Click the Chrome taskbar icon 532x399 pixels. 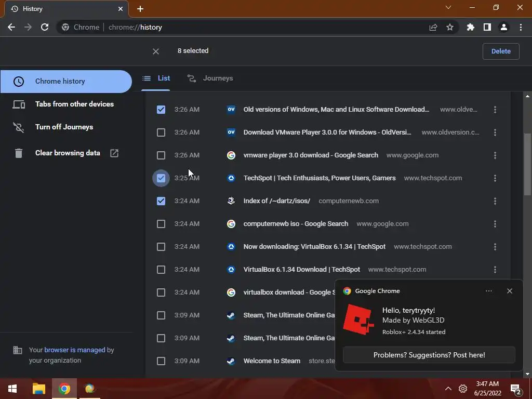coord(64,389)
